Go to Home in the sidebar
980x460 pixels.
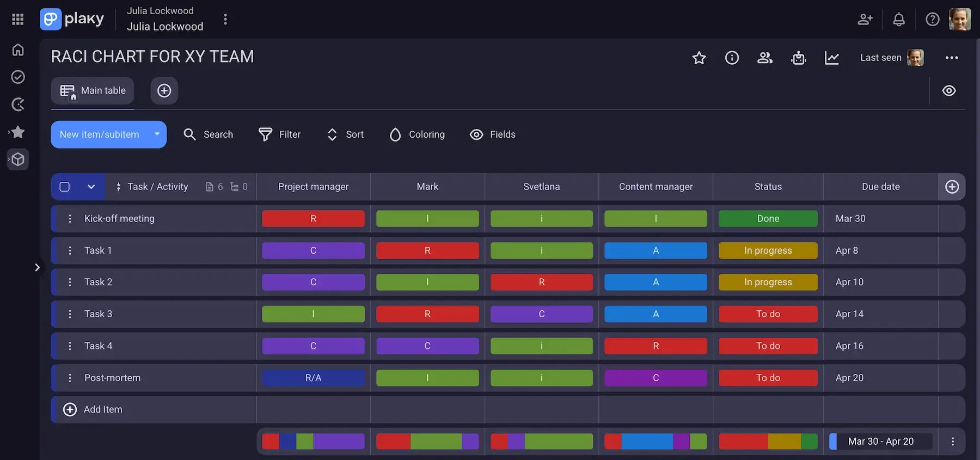(18, 50)
